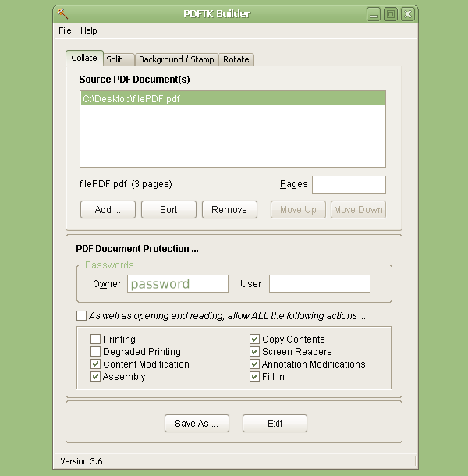Screen dimensions: 468x476
Task: Switch to the Split tab
Action: [x=119, y=59]
